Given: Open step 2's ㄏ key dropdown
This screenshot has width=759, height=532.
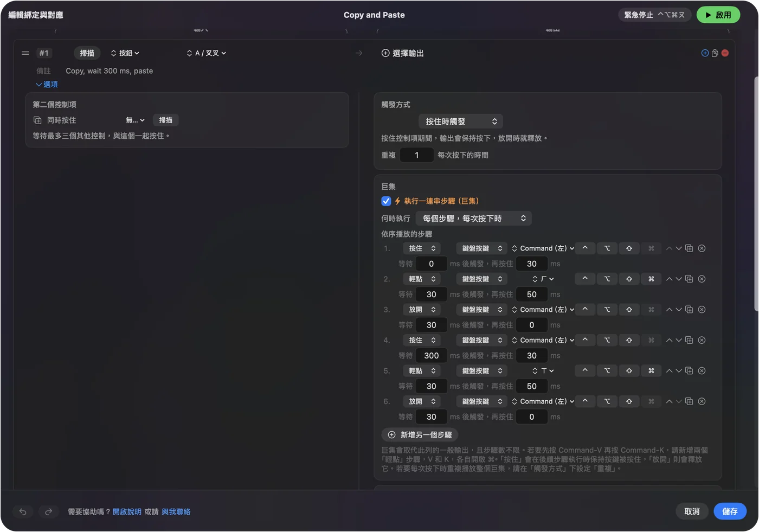Looking at the screenshot, I should tap(543, 279).
